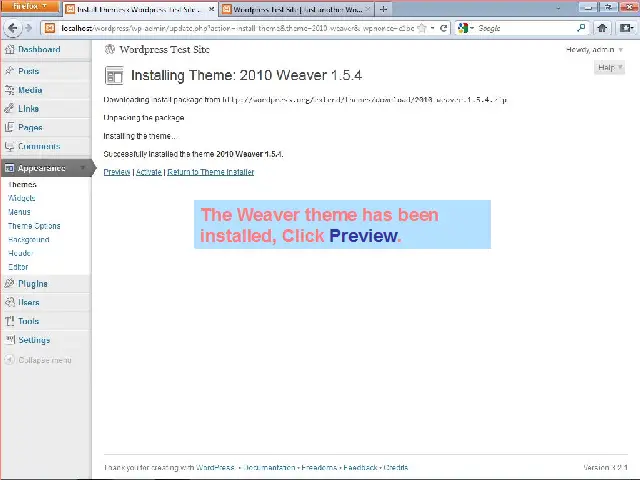
Task: Open the Users menu
Action: click(29, 302)
